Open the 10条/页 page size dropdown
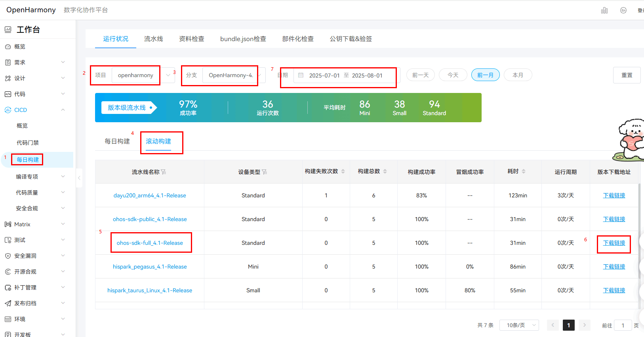 (x=519, y=325)
